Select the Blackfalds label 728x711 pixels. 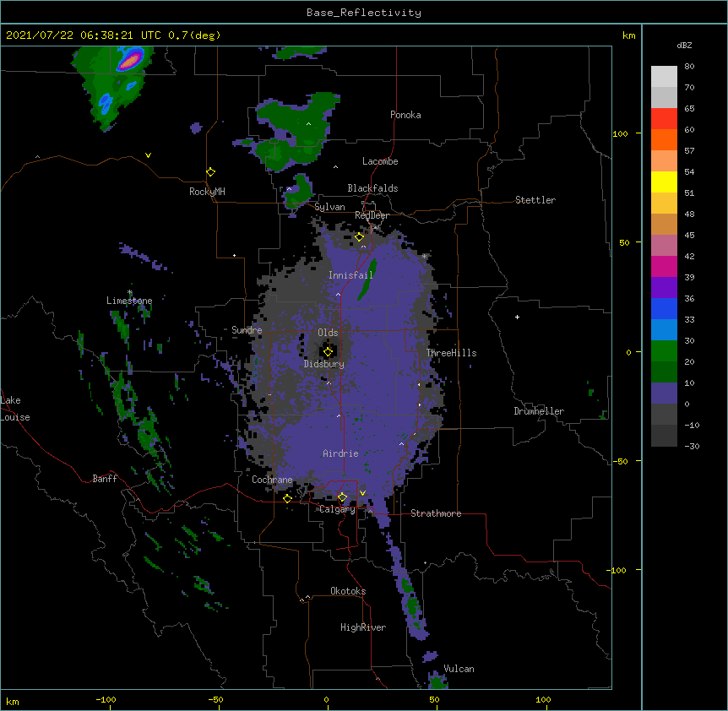point(372,188)
